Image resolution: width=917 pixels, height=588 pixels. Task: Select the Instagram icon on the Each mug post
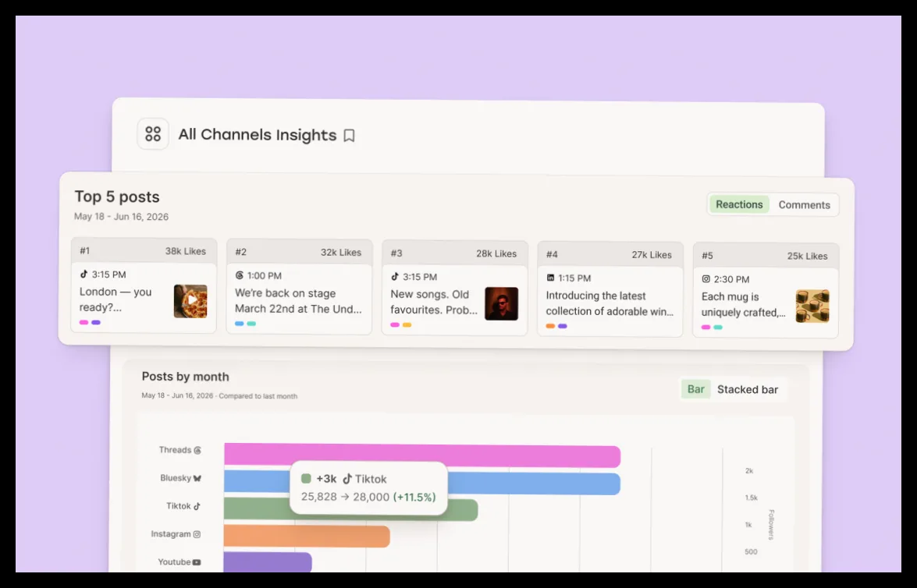coord(706,279)
